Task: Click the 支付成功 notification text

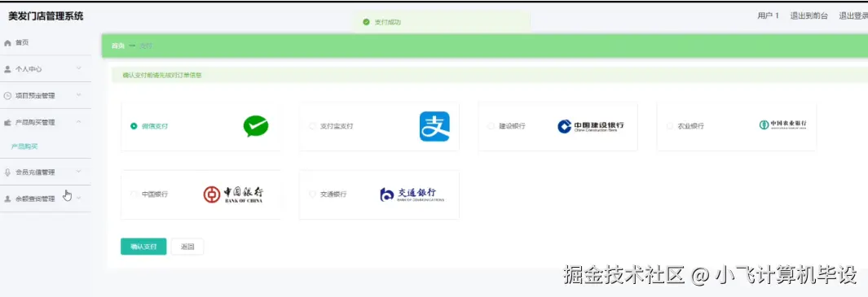Action: pos(387,22)
